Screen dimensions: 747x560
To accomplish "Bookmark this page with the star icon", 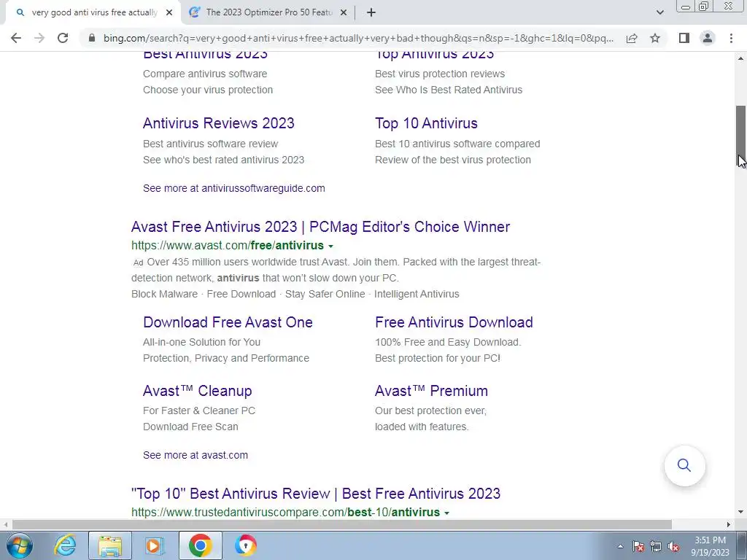I will [655, 38].
